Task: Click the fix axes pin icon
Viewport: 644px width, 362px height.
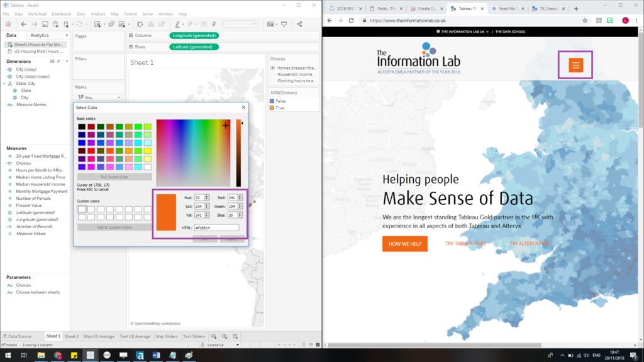Action: point(214,25)
